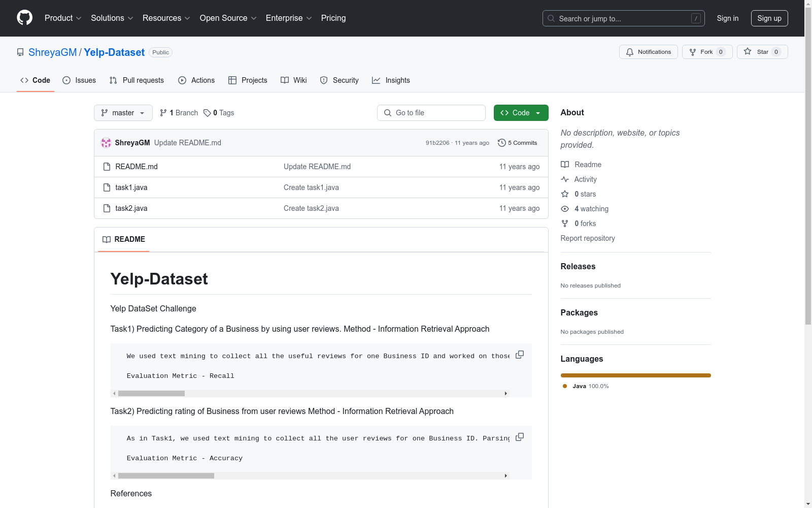Click the Task2 code block horizontal scrollbar

point(166,475)
